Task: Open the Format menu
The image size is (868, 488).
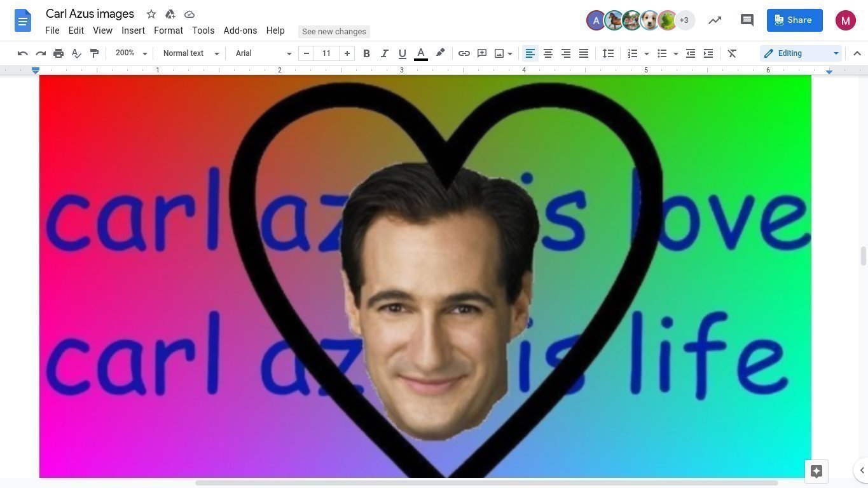Action: click(x=169, y=30)
